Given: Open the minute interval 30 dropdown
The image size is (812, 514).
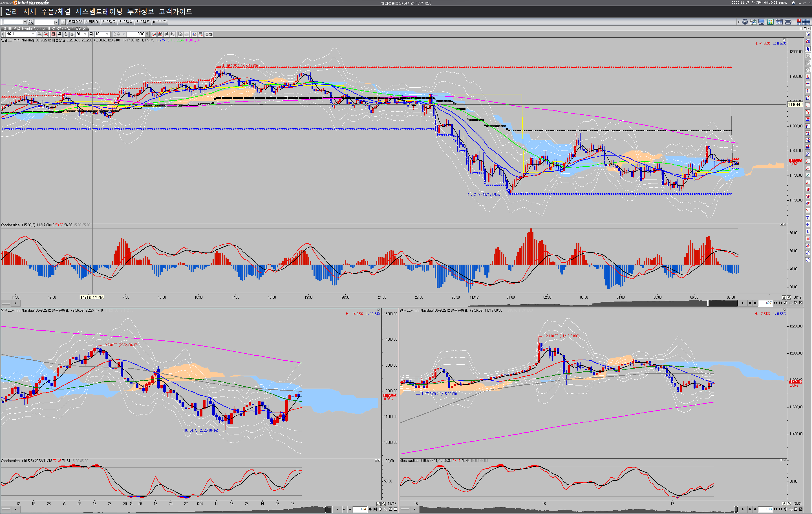Looking at the screenshot, I should tap(85, 34).
